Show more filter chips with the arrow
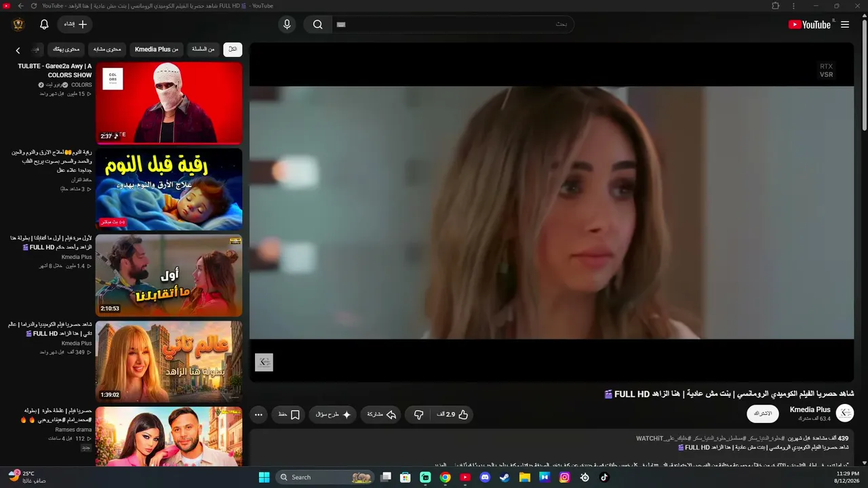The height and width of the screenshot is (488, 868). click(18, 50)
